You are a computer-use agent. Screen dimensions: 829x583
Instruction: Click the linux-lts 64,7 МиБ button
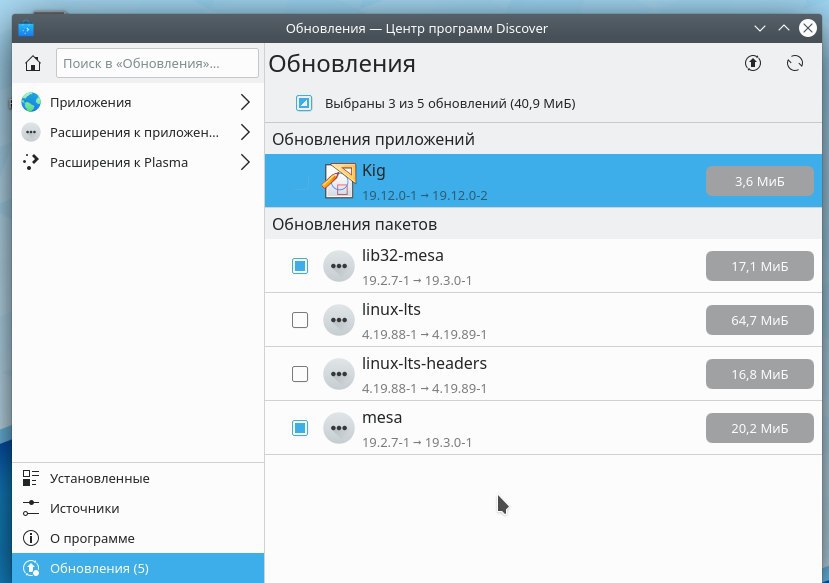(x=759, y=320)
